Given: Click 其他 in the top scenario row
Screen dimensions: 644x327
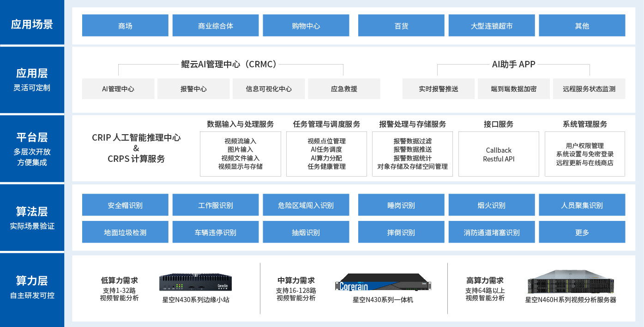Looking at the screenshot, I should (582, 25).
